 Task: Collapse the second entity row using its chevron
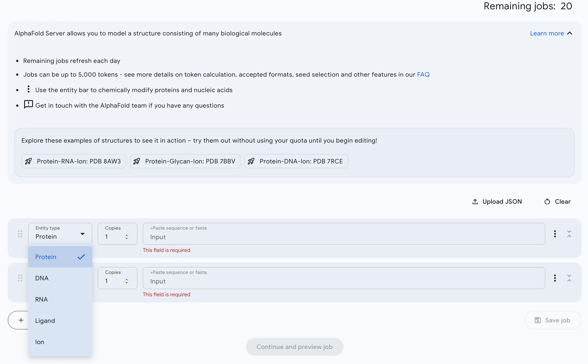point(569,278)
